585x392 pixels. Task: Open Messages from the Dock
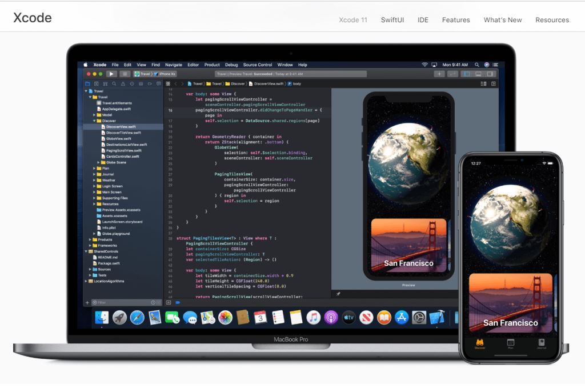pos(190,318)
